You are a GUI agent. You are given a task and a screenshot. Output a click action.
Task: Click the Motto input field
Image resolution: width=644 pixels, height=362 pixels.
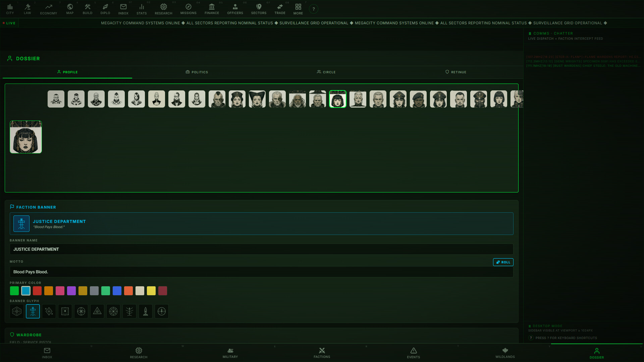point(261,272)
